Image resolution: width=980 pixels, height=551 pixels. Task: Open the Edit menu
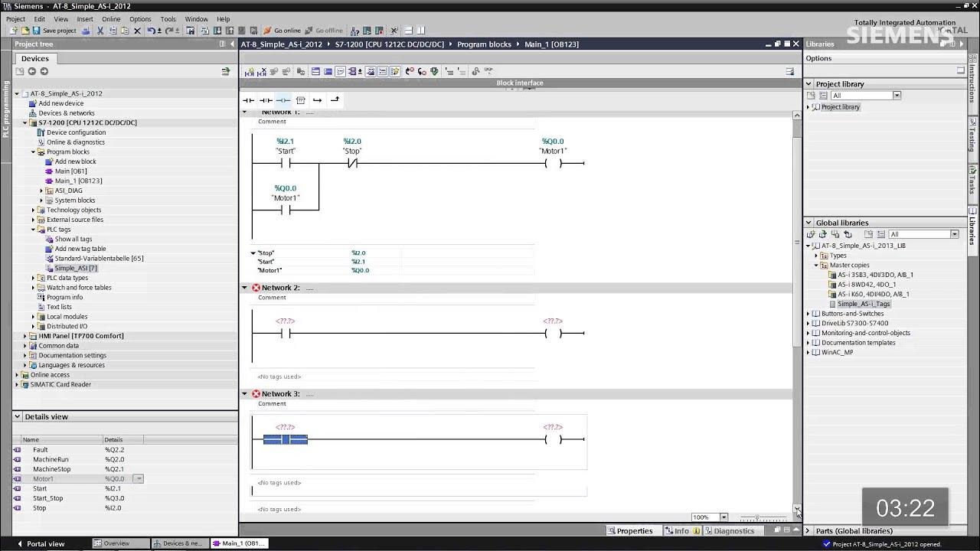point(39,19)
